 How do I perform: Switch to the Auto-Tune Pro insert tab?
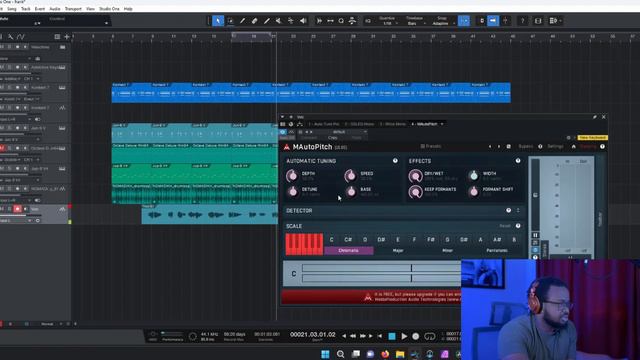click(x=324, y=124)
